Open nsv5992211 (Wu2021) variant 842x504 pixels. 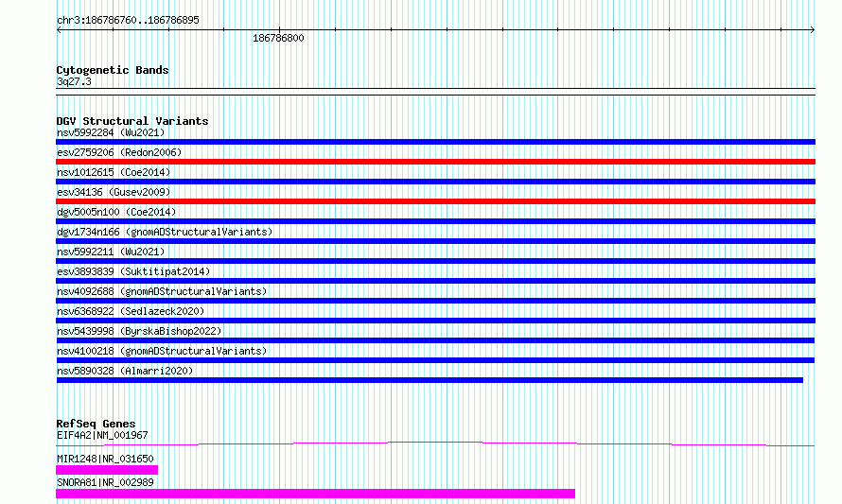(x=111, y=252)
